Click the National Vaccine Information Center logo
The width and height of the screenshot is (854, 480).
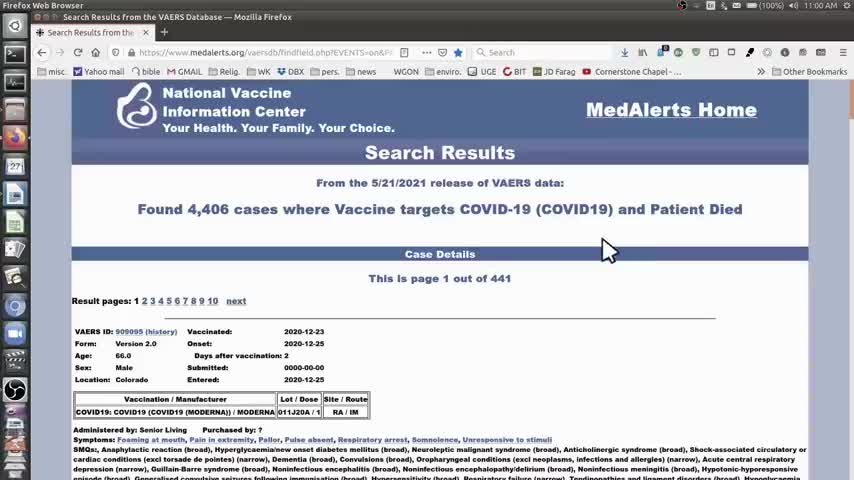click(x=136, y=106)
